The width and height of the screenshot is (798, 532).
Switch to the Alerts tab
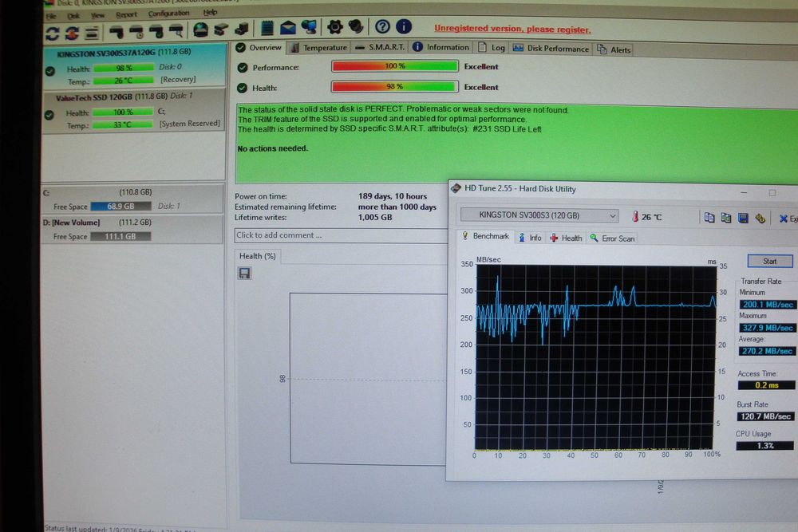(613, 49)
